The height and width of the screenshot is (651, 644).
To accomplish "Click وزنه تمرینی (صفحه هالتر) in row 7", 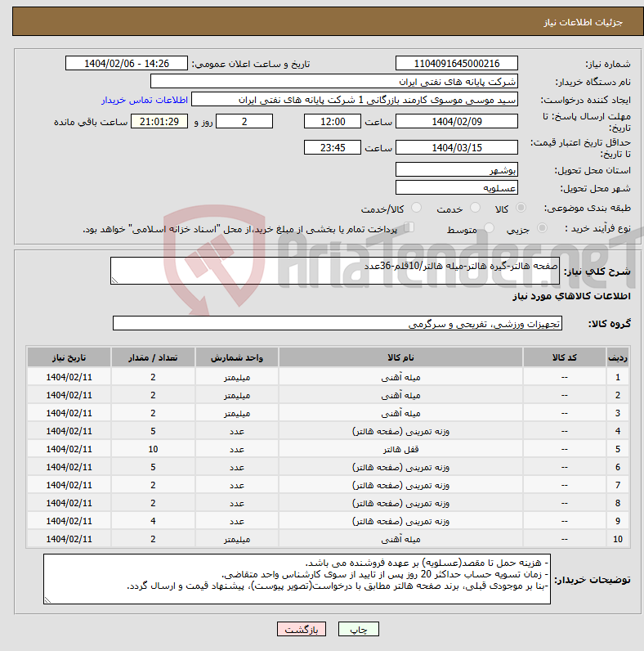I will (x=400, y=485).
